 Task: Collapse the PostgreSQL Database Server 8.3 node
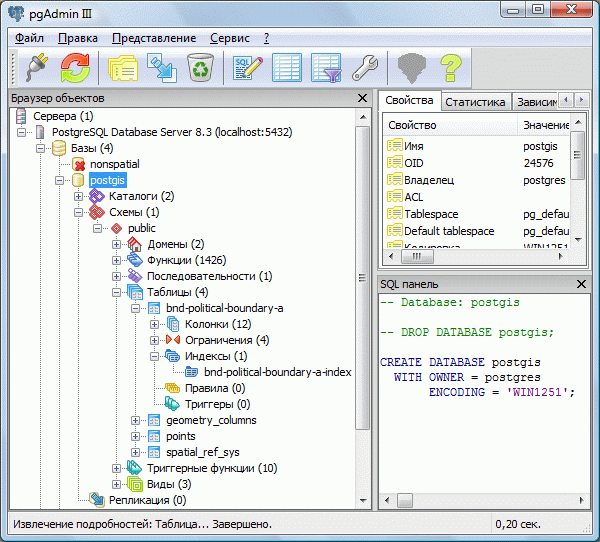tap(21, 132)
